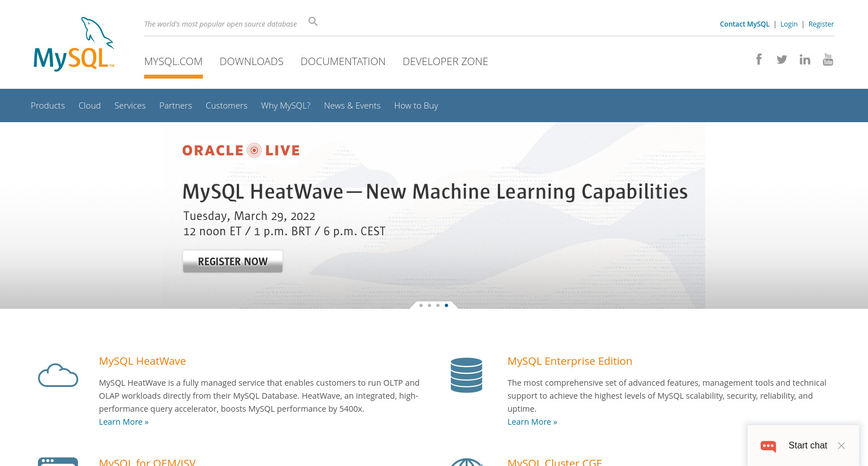Open the YouTube icon
The height and width of the screenshot is (466, 868).
pos(828,59)
